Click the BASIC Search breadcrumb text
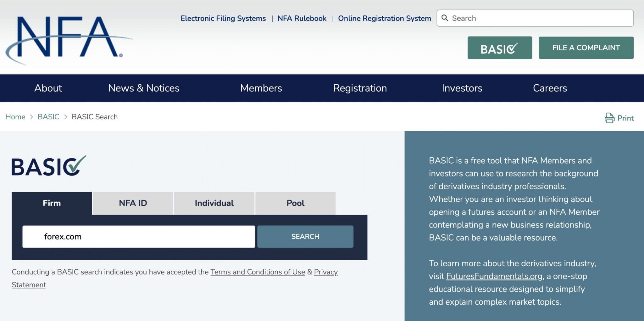Viewport: 644px width, 321px height. point(95,117)
